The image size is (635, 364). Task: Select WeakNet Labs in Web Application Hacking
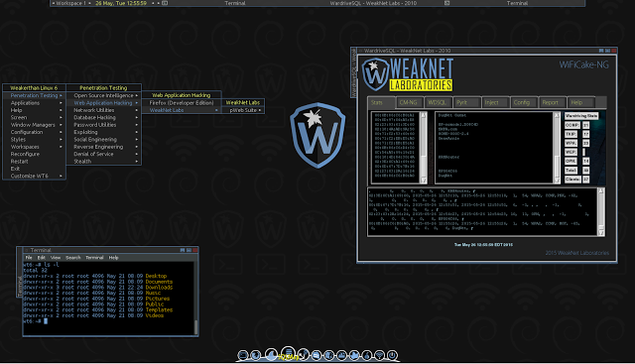[x=181, y=110]
